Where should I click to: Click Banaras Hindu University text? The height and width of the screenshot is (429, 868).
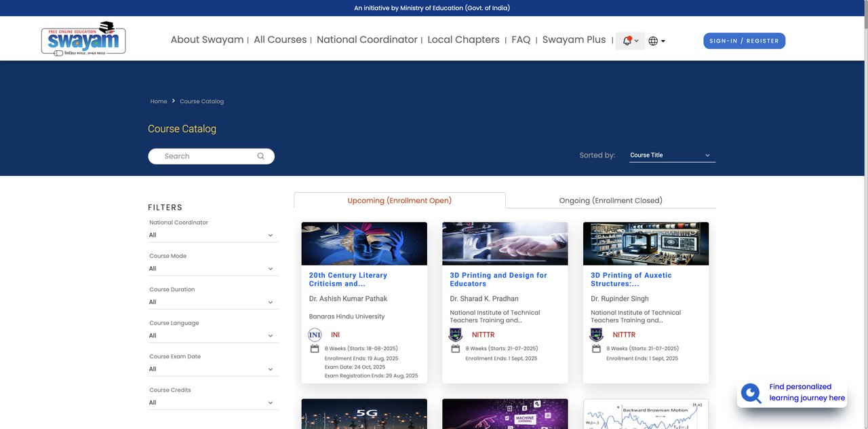click(x=347, y=316)
